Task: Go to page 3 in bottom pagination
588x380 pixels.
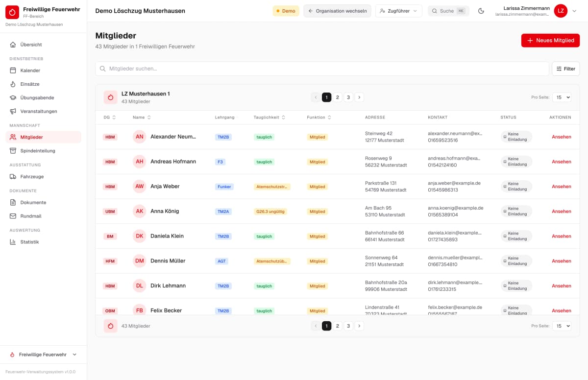Action: coord(348,326)
